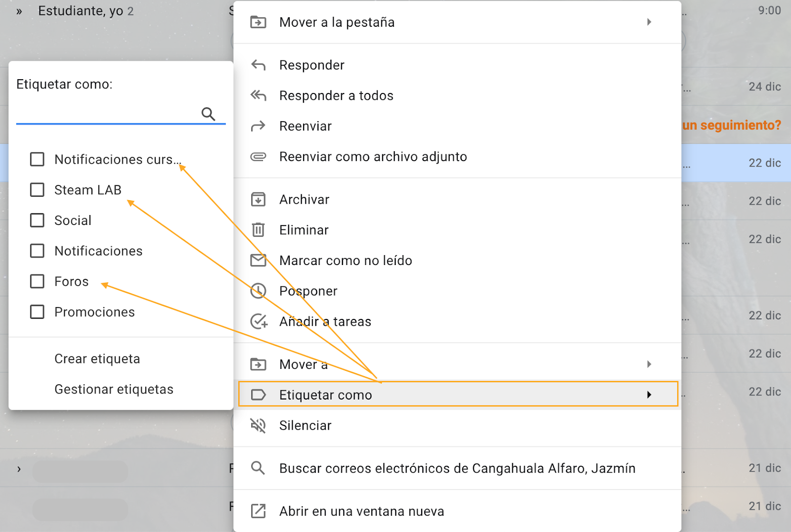This screenshot has height=532, width=791.
Task: Open Gestionar etiquetas
Action: pos(114,390)
